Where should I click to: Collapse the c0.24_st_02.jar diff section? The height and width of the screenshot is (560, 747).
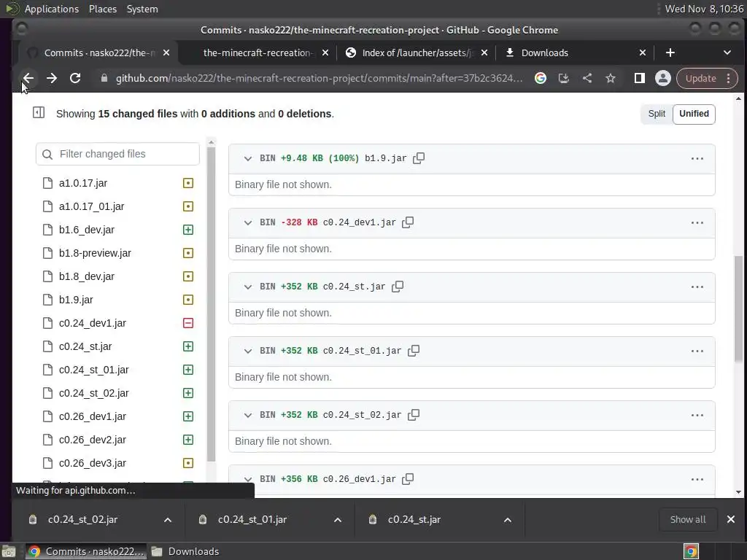click(248, 416)
